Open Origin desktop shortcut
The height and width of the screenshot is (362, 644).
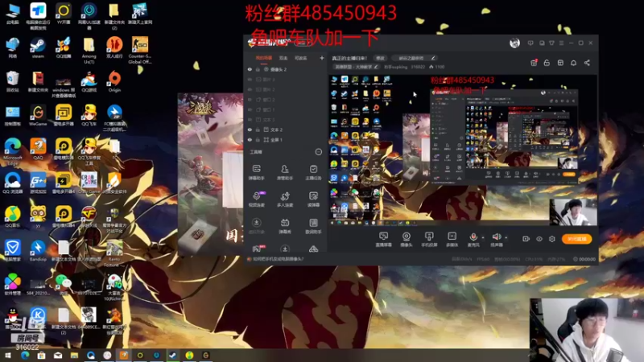click(x=114, y=81)
